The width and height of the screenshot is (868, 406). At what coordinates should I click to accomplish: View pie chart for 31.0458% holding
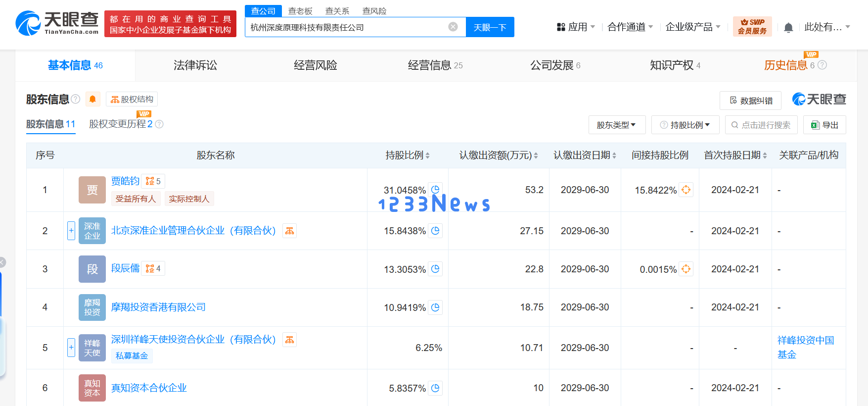435,189
